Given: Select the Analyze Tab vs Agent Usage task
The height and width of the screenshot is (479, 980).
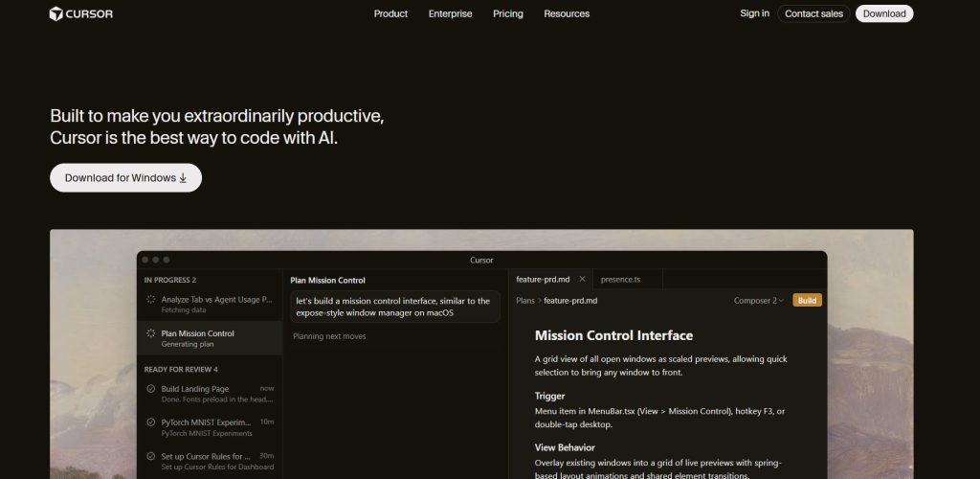Looking at the screenshot, I should click(210, 304).
